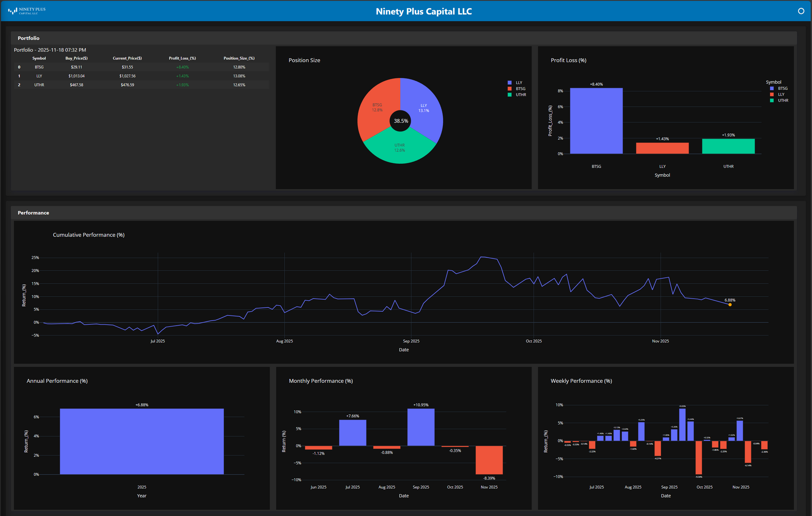This screenshot has width=812, height=516.
Task: Toggle LLY in Position Size legend
Action: [518, 83]
